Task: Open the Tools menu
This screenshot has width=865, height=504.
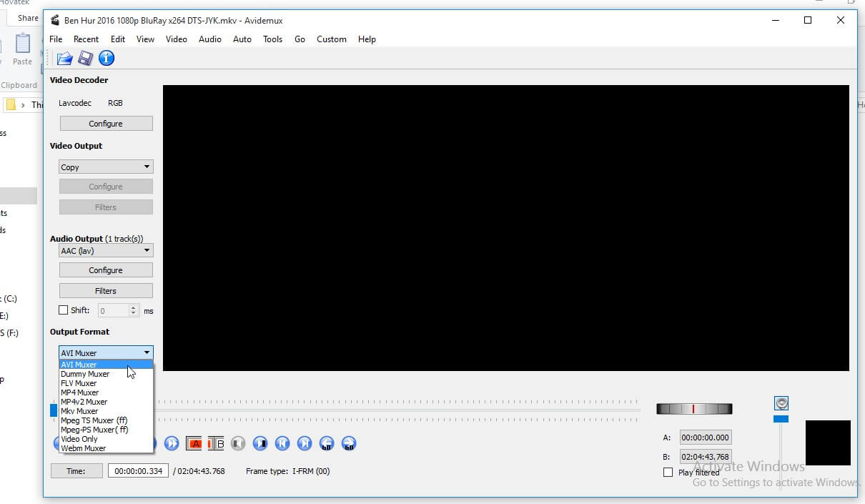Action: (x=272, y=39)
